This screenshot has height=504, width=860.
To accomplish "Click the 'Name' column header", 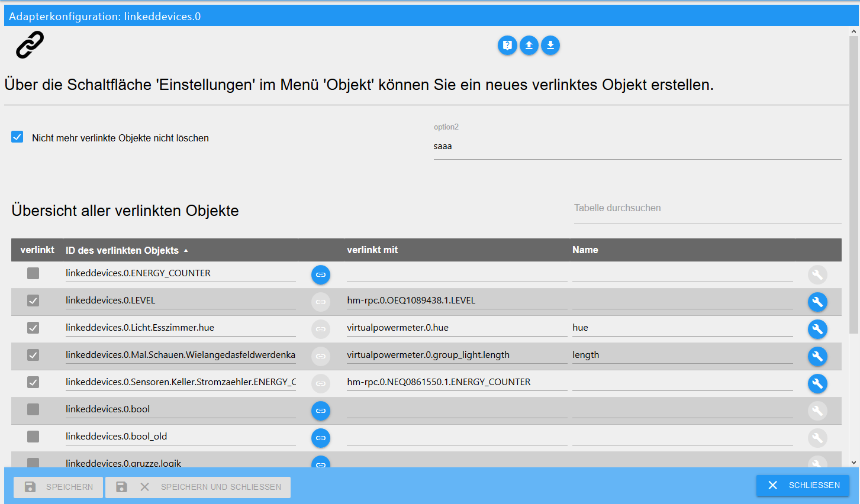I will 585,250.
